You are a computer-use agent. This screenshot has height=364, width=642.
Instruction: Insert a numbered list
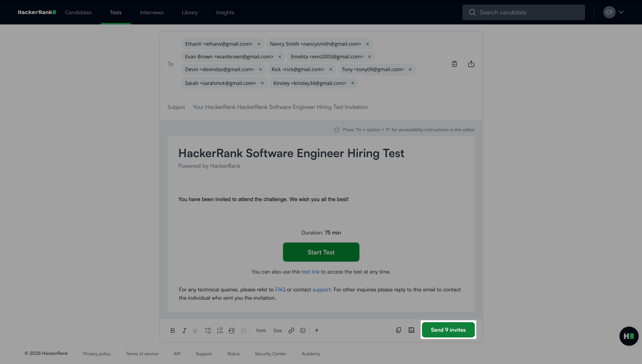pos(220,330)
